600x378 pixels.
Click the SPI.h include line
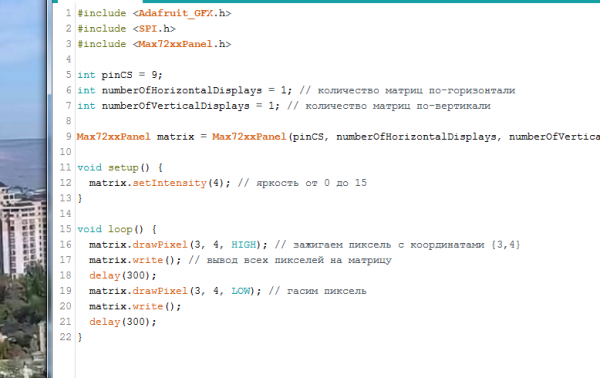(x=126, y=29)
